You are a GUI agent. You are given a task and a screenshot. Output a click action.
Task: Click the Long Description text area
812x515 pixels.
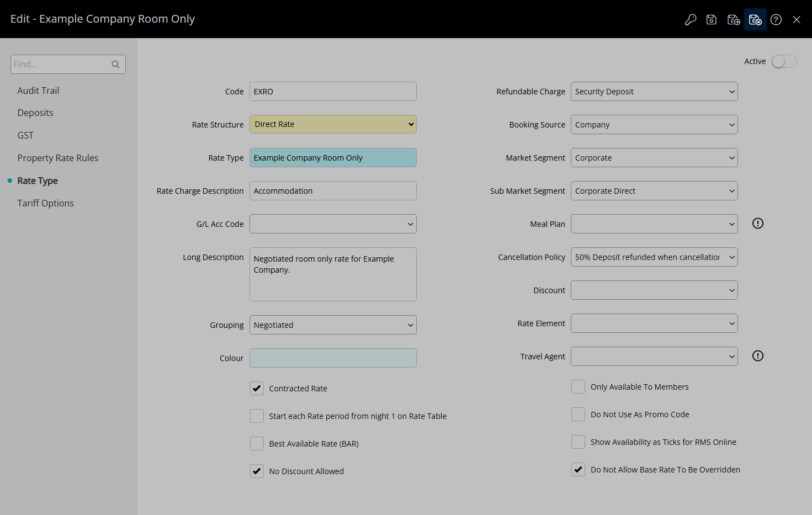pyautogui.click(x=333, y=274)
